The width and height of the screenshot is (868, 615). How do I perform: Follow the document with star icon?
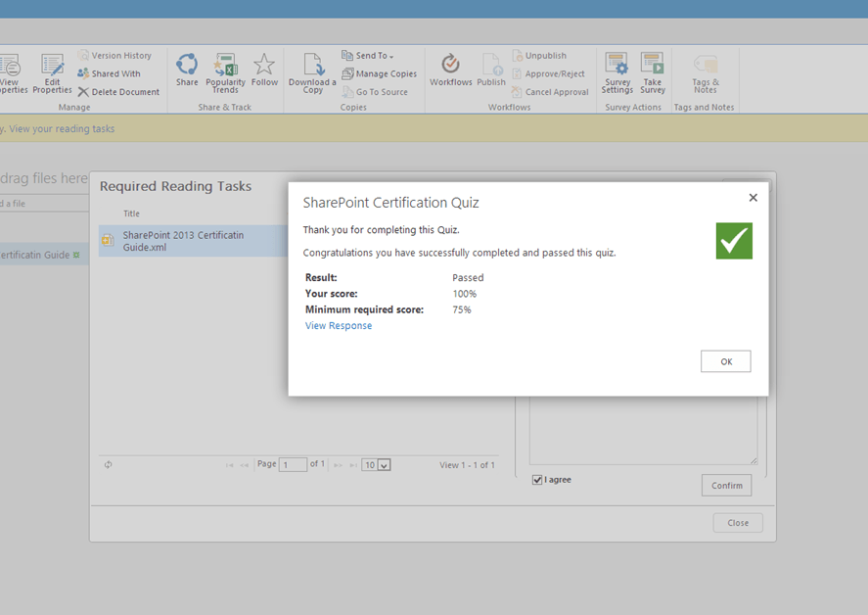264,70
